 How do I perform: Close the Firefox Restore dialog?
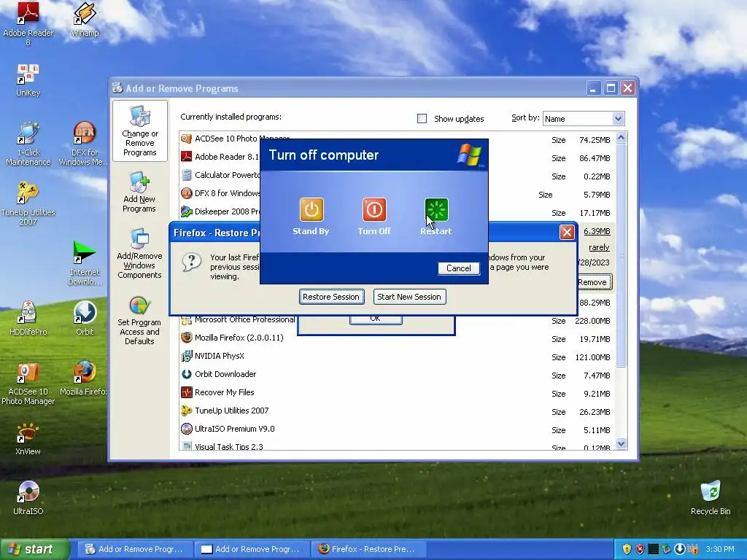click(566, 233)
